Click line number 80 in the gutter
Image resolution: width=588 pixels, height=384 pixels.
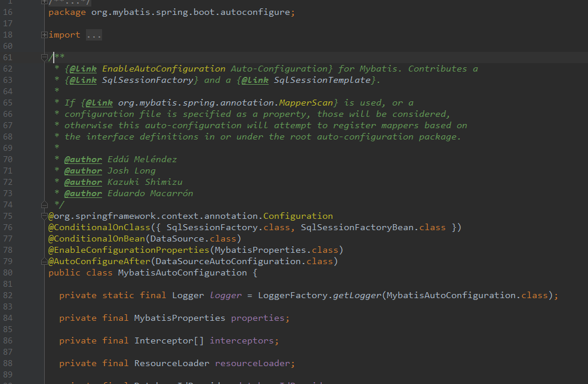8,272
